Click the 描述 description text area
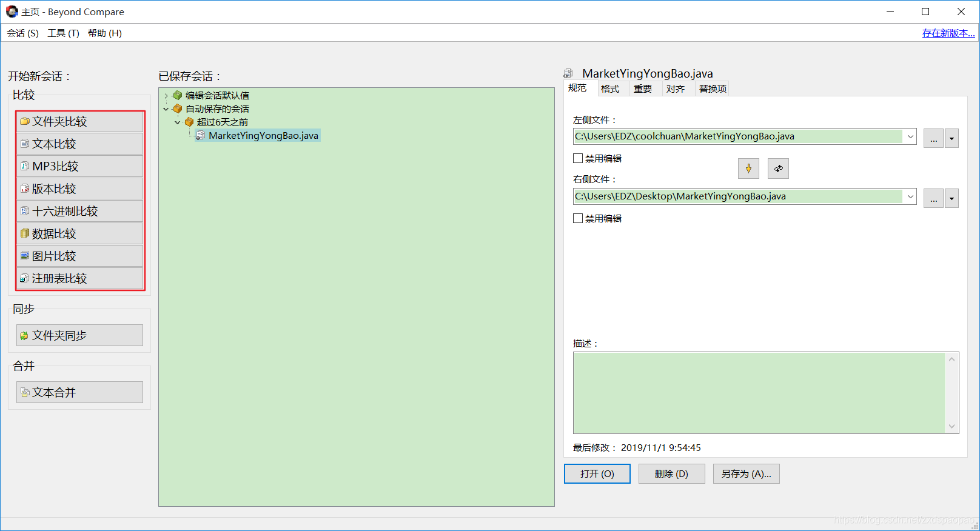The width and height of the screenshot is (980, 531). pyautogui.click(x=759, y=393)
